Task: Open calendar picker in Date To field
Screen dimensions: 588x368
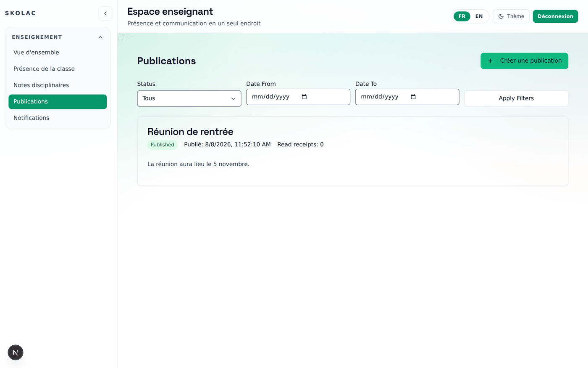Action: tap(413, 97)
